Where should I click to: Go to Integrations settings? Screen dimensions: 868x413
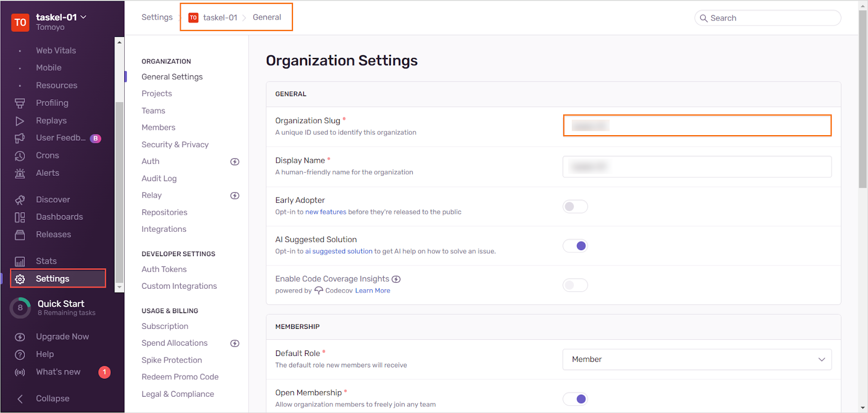click(164, 230)
